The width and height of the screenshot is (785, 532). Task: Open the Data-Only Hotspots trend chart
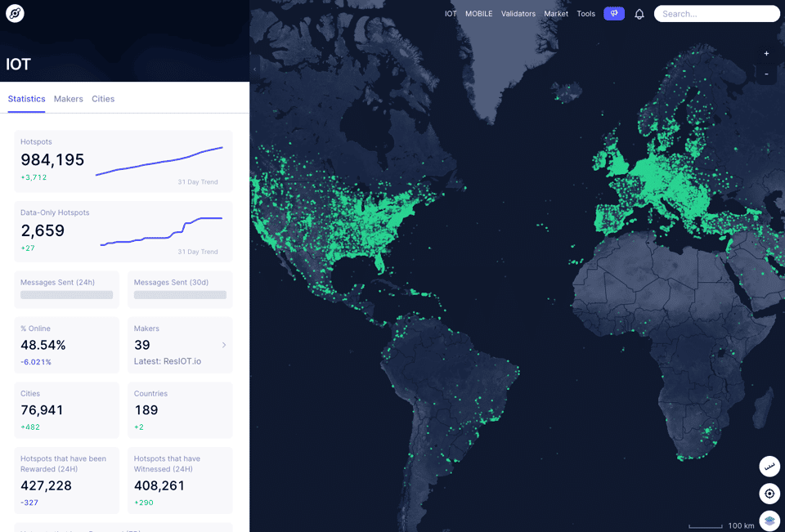coord(161,231)
